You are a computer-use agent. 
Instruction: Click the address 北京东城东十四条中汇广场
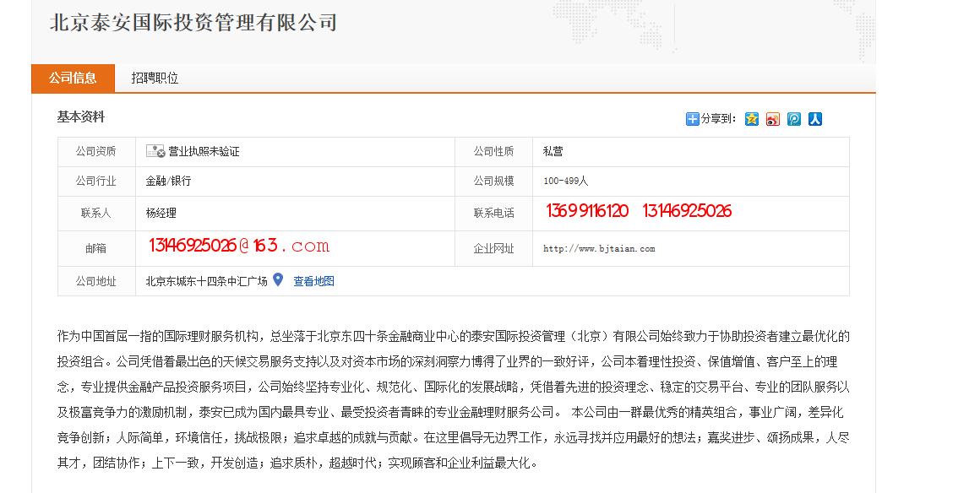pos(207,281)
